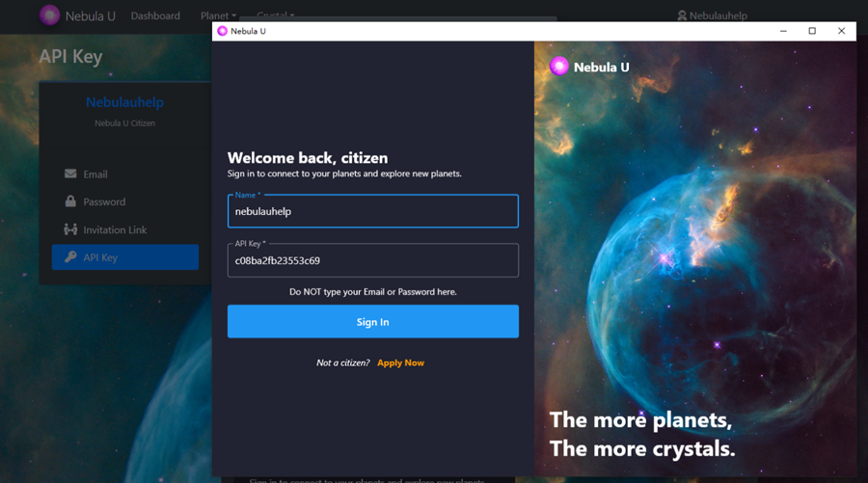This screenshot has height=483, width=868.
Task: Click the Nebula U logo in navbar
Action: (49, 15)
